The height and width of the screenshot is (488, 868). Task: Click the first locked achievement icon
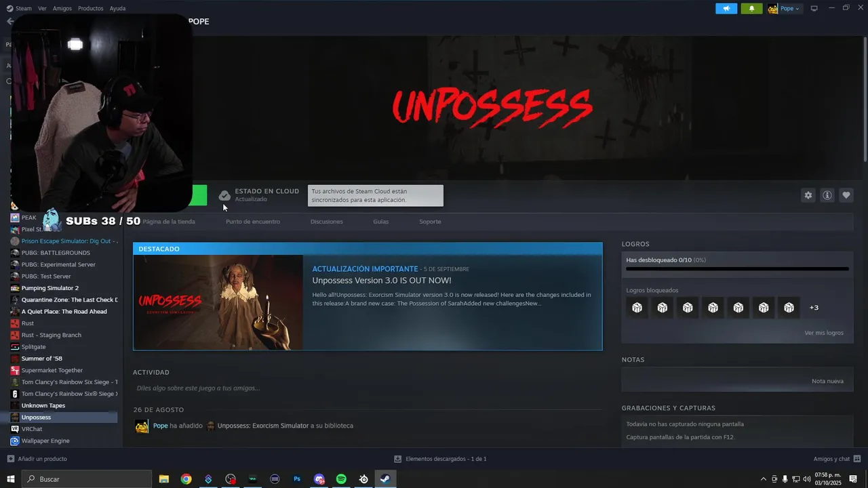637,308
